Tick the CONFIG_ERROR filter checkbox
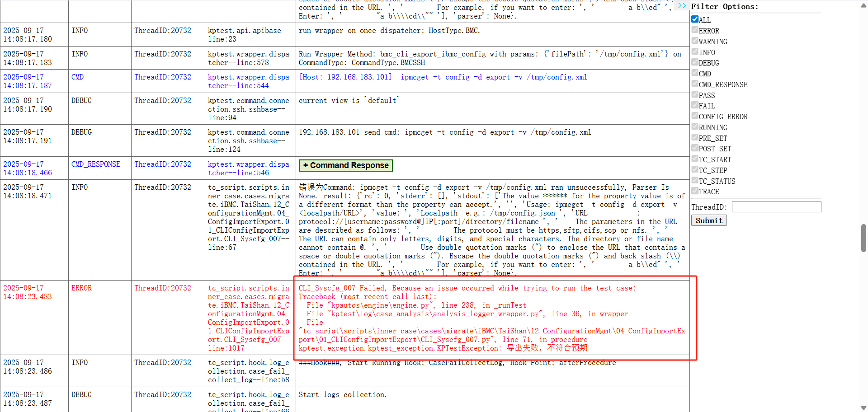The height and width of the screenshot is (412, 868). [x=695, y=116]
